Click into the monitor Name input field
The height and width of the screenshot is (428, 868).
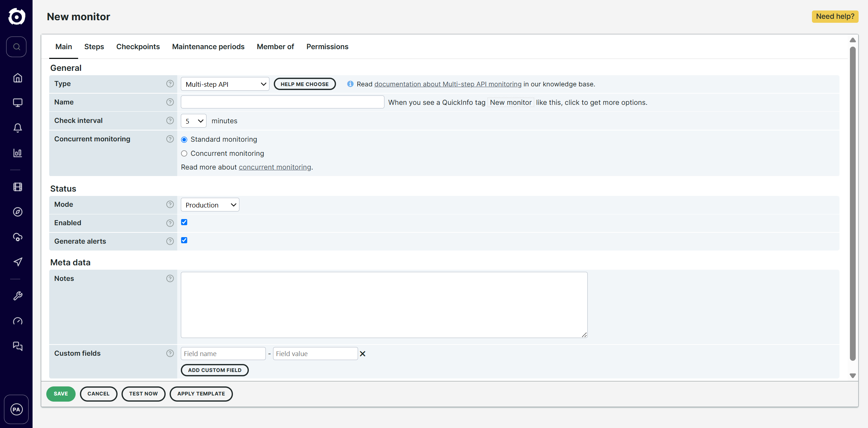point(282,102)
